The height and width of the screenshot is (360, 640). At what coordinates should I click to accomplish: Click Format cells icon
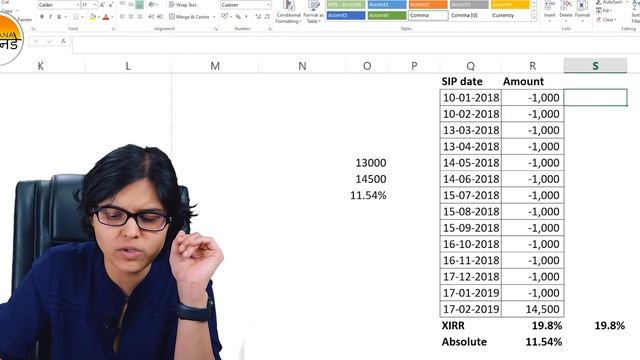coord(582,10)
